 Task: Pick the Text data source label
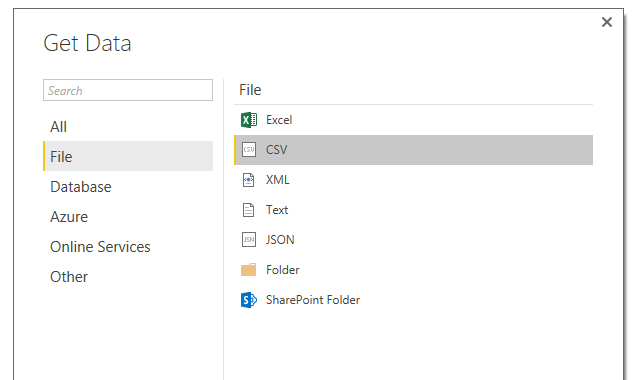[x=277, y=210]
